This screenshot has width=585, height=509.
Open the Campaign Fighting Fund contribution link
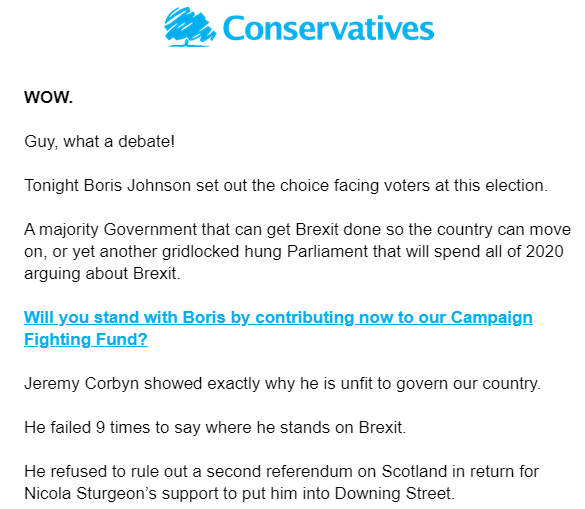pyautogui.click(x=278, y=328)
